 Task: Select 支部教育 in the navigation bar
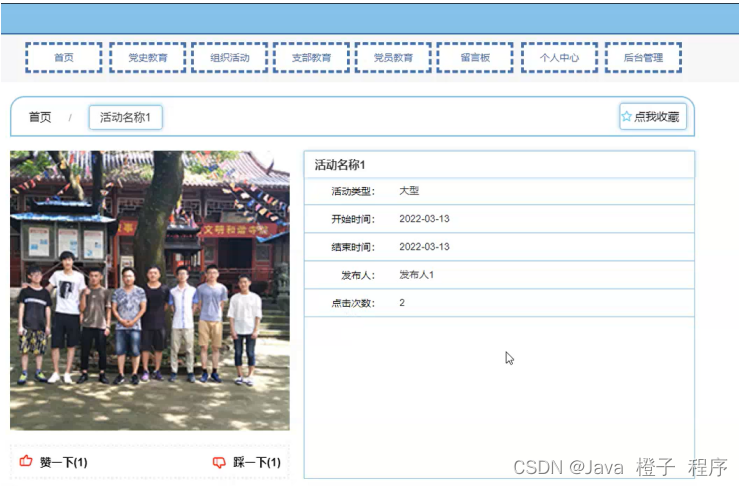point(311,57)
